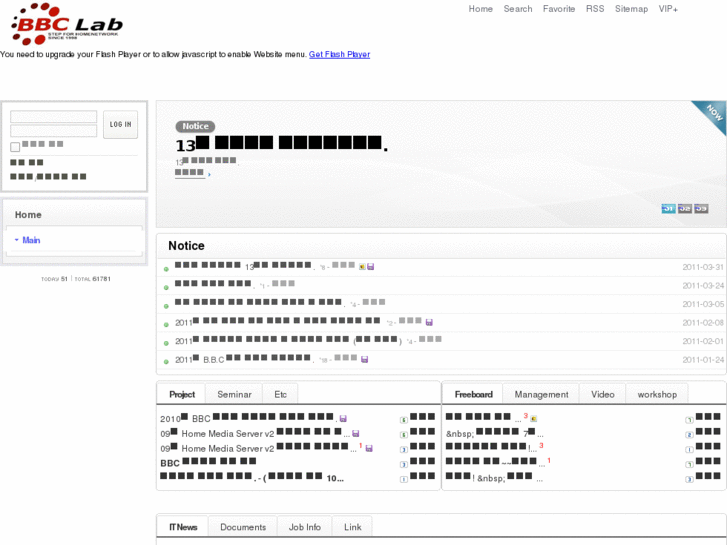Viewport: 727px width, 545px height.
Task: Click disk attachment icon on 2011-03-31 notice
Action: click(x=370, y=267)
